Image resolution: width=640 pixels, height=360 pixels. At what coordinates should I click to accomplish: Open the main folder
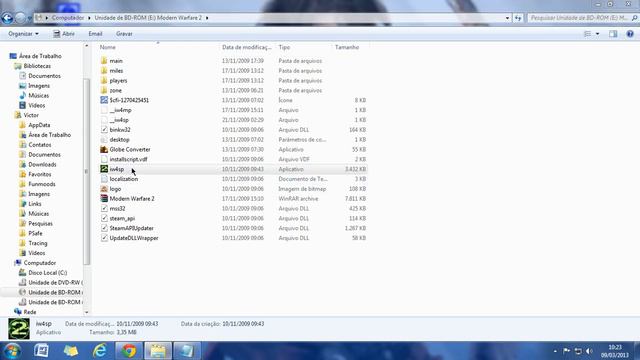(116, 61)
